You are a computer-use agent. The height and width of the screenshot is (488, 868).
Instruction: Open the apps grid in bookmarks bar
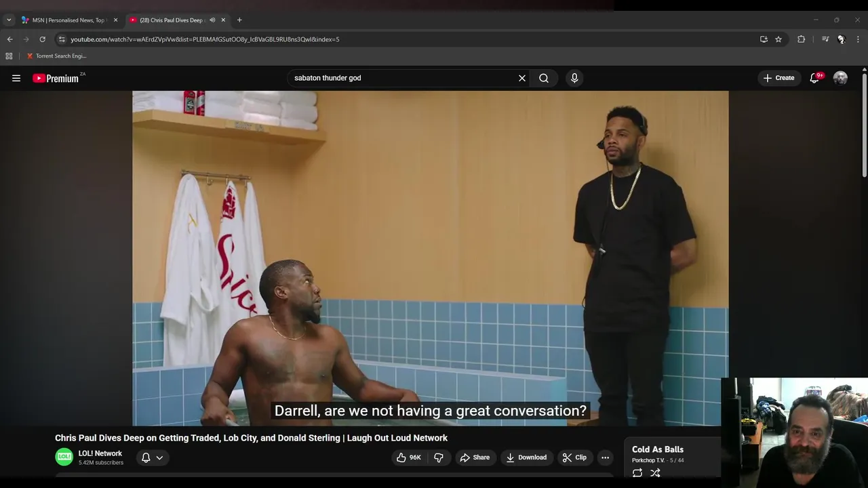[9, 56]
